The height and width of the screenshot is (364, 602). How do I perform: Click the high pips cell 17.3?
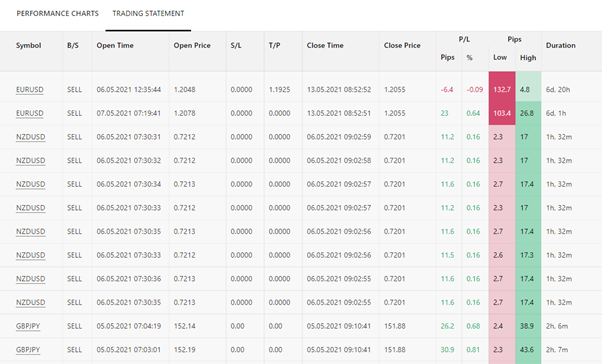[527, 255]
